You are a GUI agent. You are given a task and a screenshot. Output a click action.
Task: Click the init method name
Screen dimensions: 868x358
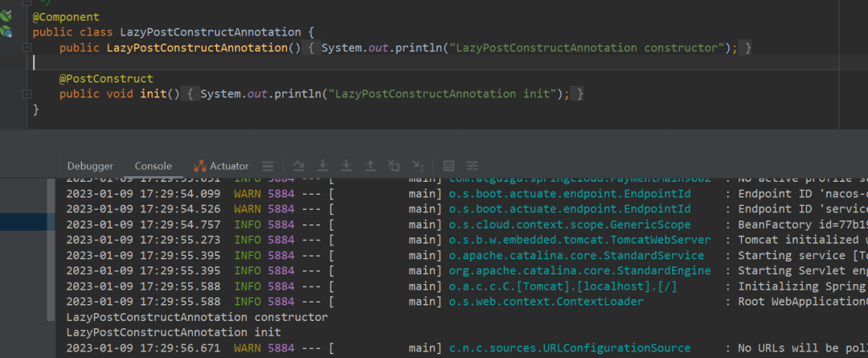click(x=154, y=95)
